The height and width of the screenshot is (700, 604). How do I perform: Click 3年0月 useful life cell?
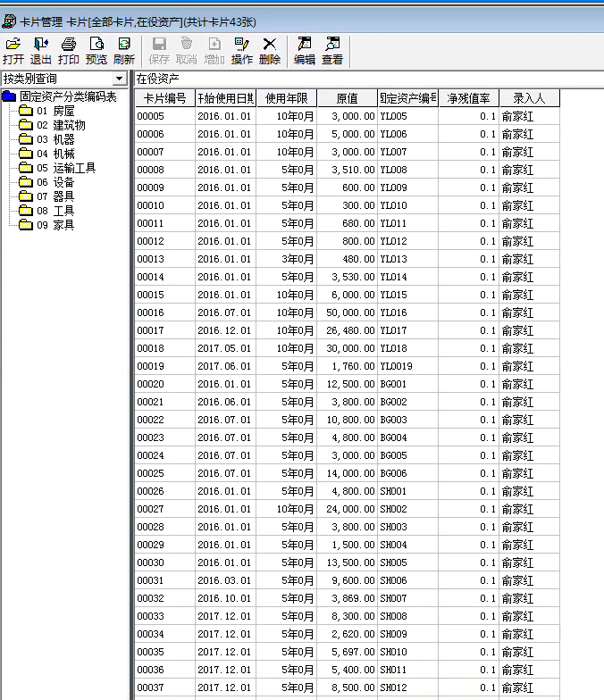point(287,259)
